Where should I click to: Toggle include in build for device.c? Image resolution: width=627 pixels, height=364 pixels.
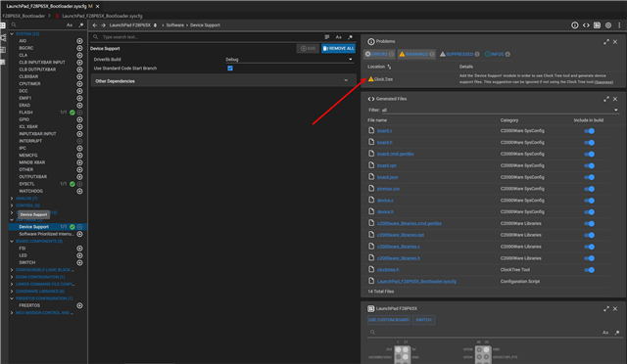pyautogui.click(x=590, y=201)
